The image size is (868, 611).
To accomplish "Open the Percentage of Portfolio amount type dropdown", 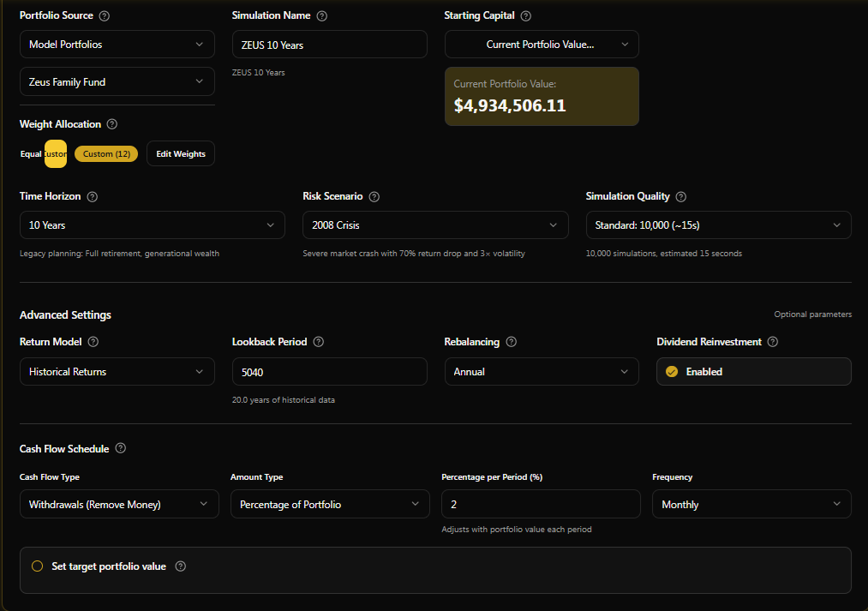I will click(x=330, y=504).
